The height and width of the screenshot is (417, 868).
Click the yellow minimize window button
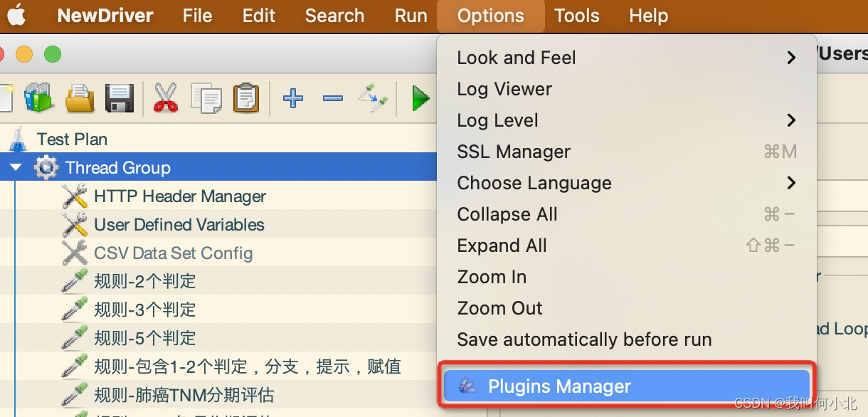click(x=24, y=54)
